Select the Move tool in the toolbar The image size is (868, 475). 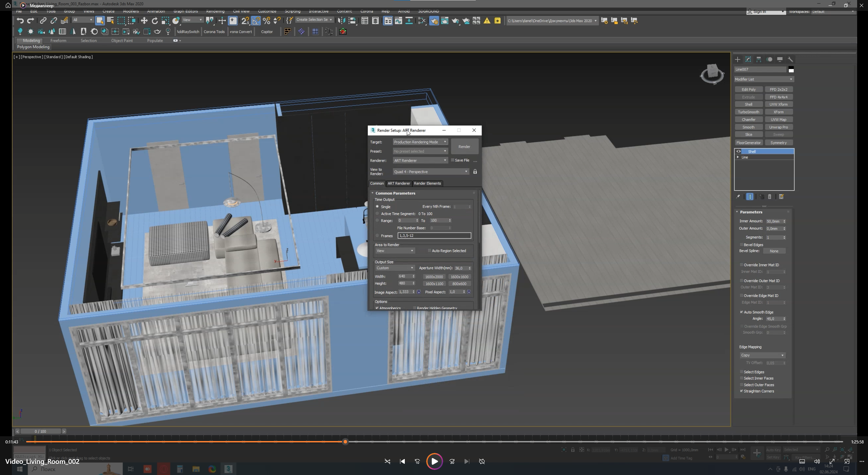pyautogui.click(x=144, y=20)
